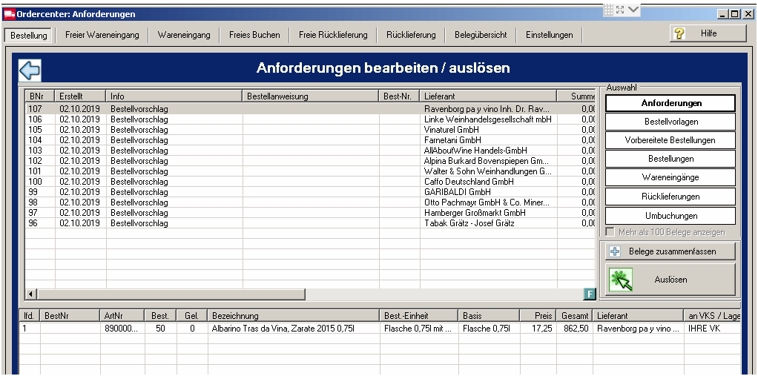
Task: Select the Anforderungen button
Action: click(x=670, y=103)
